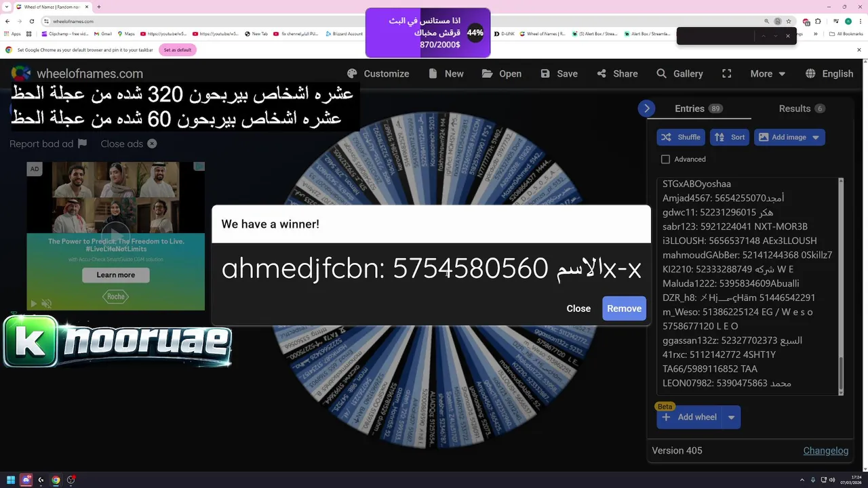Open Windows Start menu
Image resolution: width=868 pixels, height=488 pixels.
(11, 480)
